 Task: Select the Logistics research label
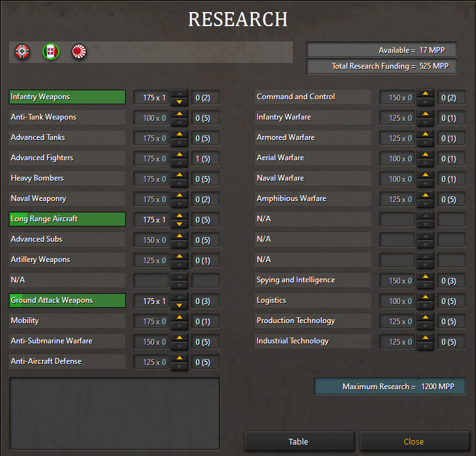[313, 300]
